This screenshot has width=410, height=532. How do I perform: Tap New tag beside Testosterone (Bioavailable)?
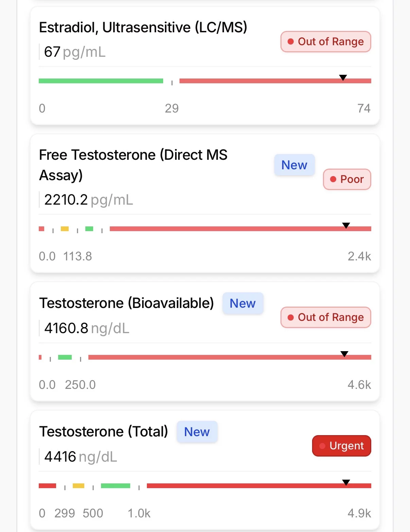pos(243,303)
